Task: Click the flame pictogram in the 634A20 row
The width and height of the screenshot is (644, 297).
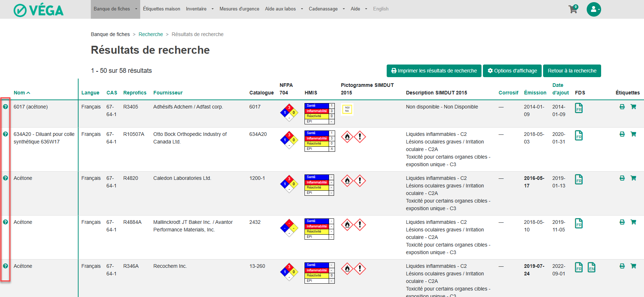Action: [x=347, y=137]
